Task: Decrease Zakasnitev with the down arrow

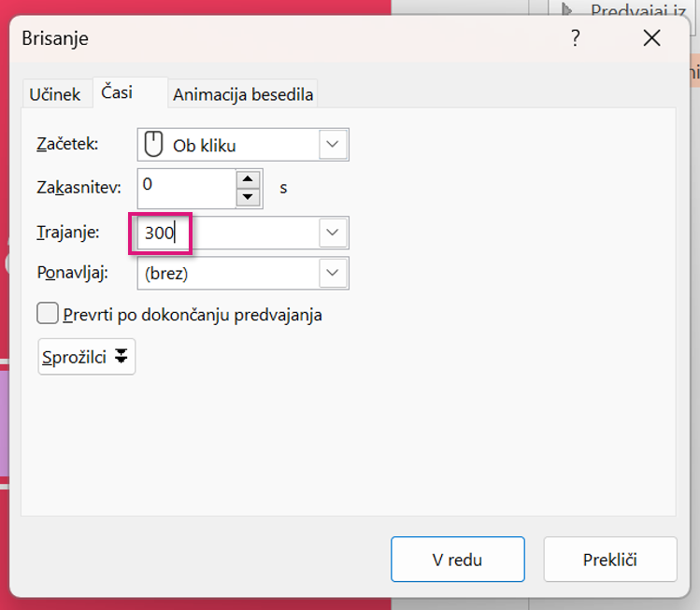Action: pyautogui.click(x=248, y=197)
